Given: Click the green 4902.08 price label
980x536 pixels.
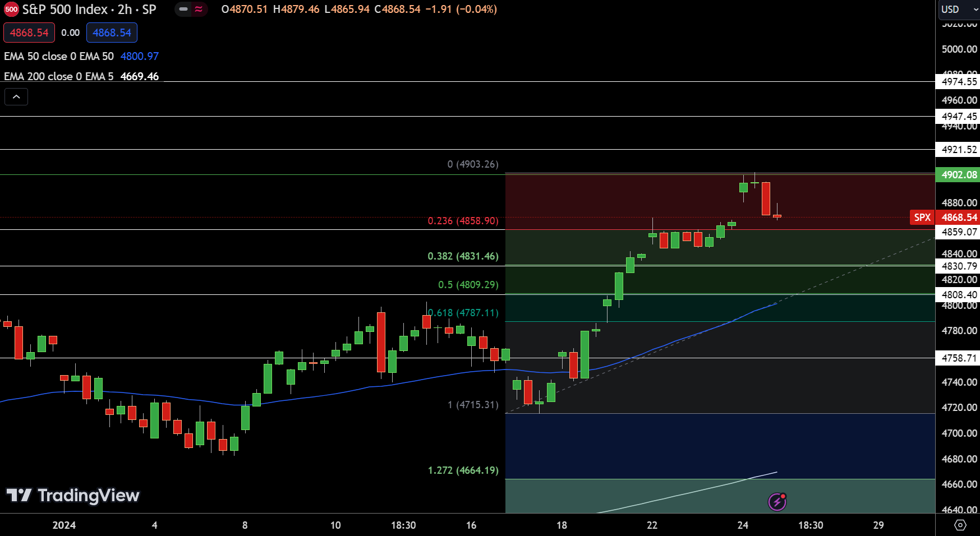Looking at the screenshot, I should point(959,175).
